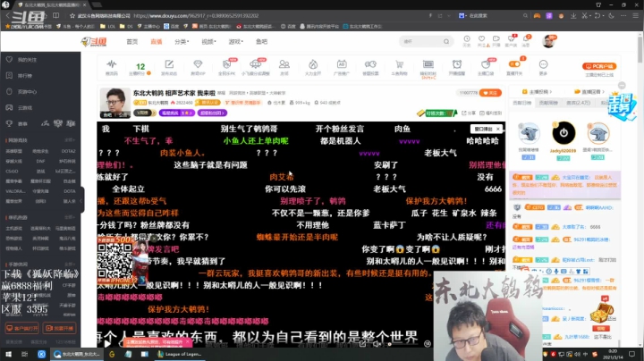Open 鱼吧 in top navigation

click(x=261, y=41)
